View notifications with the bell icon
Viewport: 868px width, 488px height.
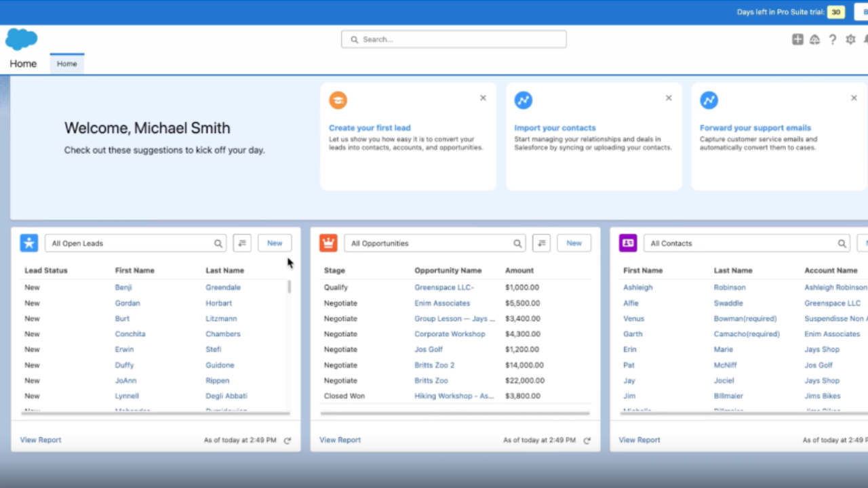tap(866, 39)
